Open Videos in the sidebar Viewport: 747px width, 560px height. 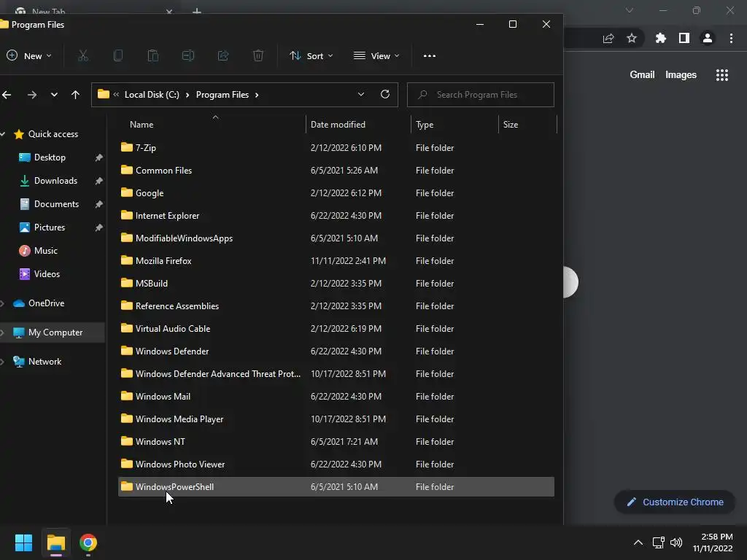click(x=47, y=274)
